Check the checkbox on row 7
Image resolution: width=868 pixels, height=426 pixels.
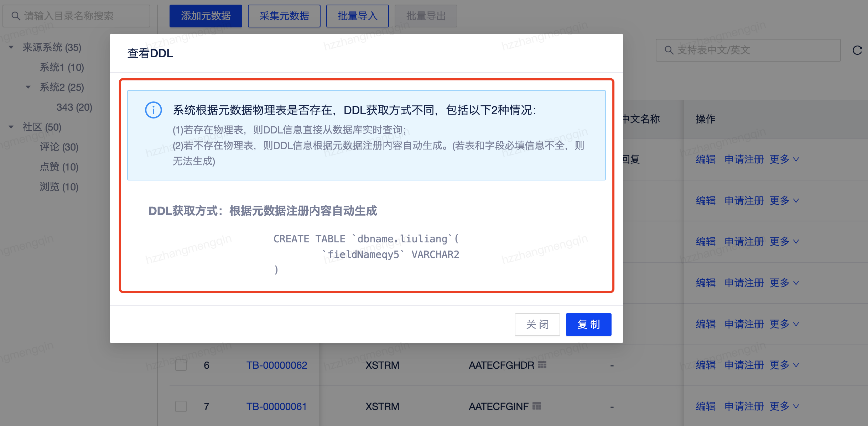181,406
